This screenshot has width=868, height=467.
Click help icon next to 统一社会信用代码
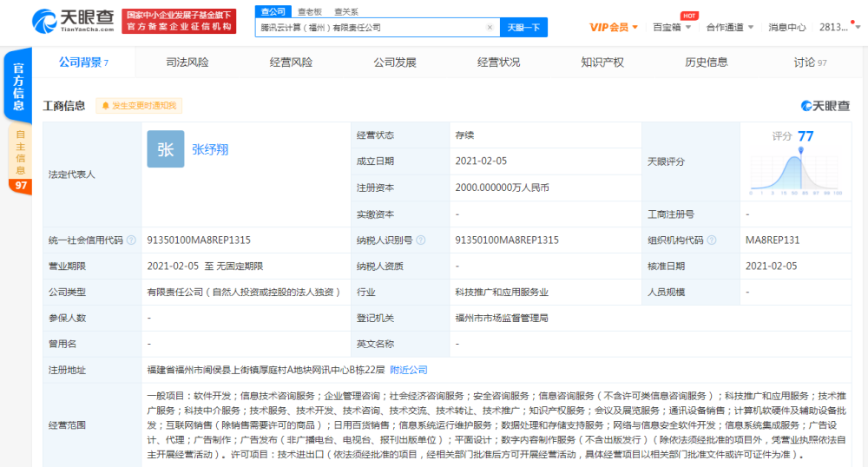131,240
